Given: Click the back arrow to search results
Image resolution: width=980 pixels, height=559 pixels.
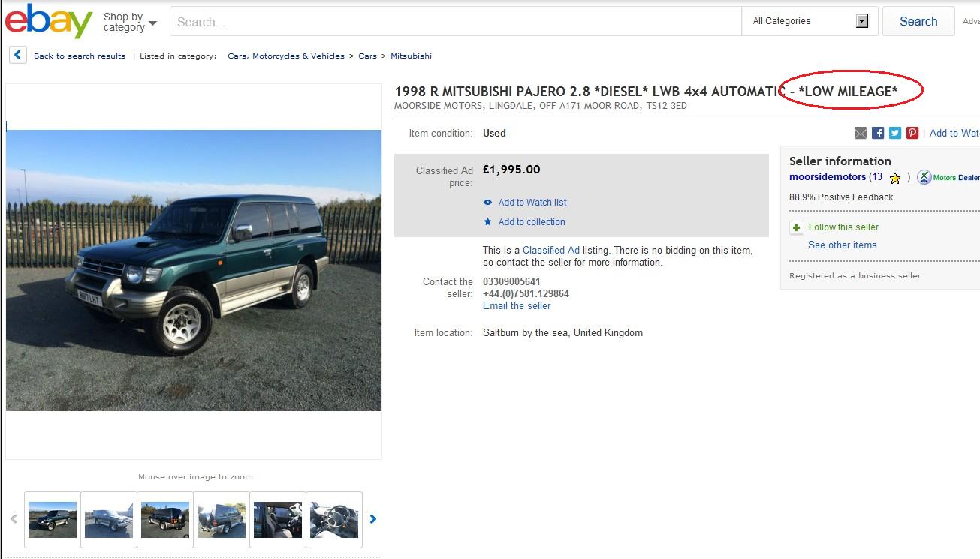Looking at the screenshot, I should pos(18,55).
